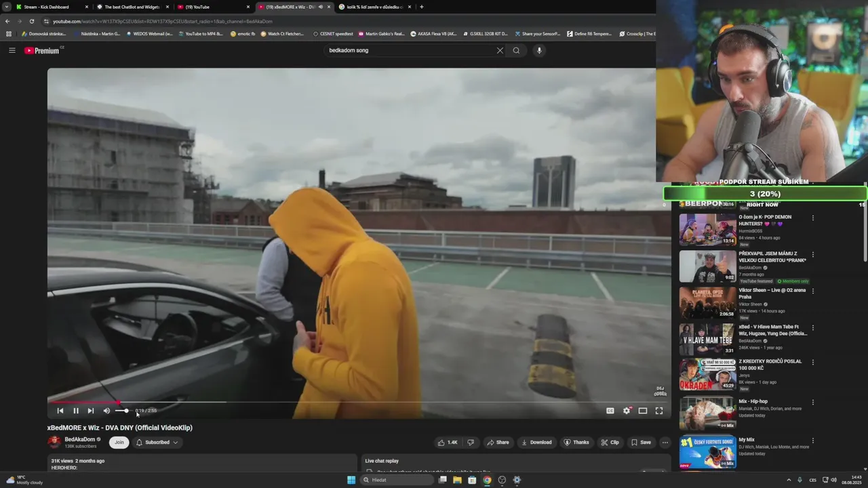The height and width of the screenshot is (488, 868).
Task: Open options for the PŘEKVAPIL JSEM MÁMU video
Action: pyautogui.click(x=813, y=255)
